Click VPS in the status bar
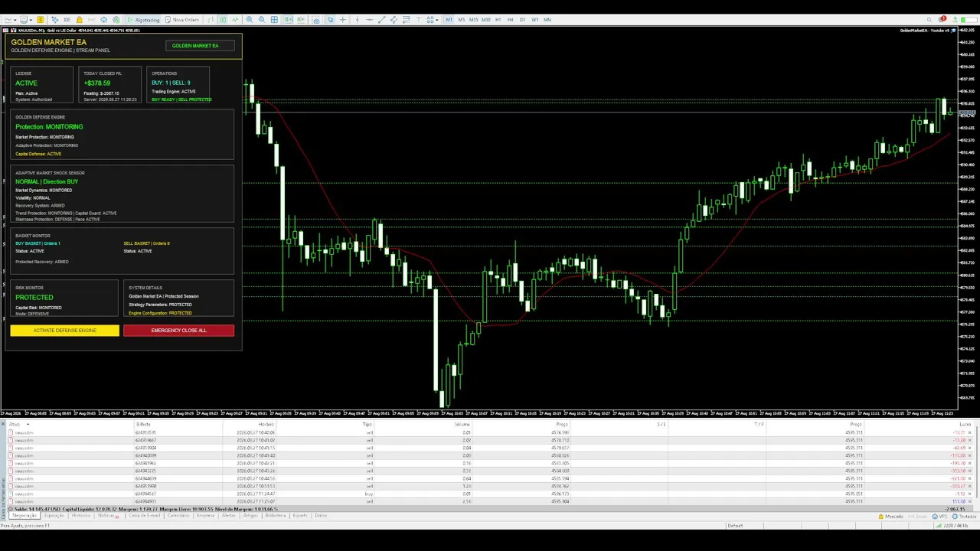980x551 pixels. 940,516
